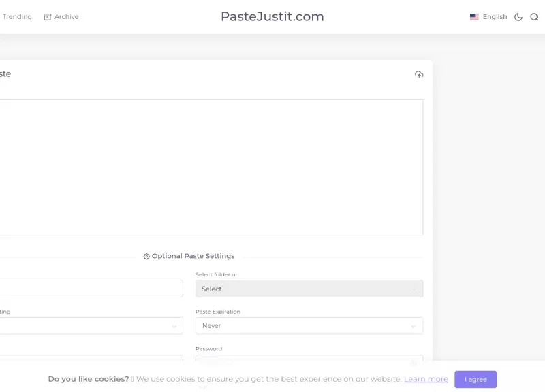Viewport: 545px width, 392px height.
Task: Click the password visibility icon in the Password field
Action: [414, 363]
